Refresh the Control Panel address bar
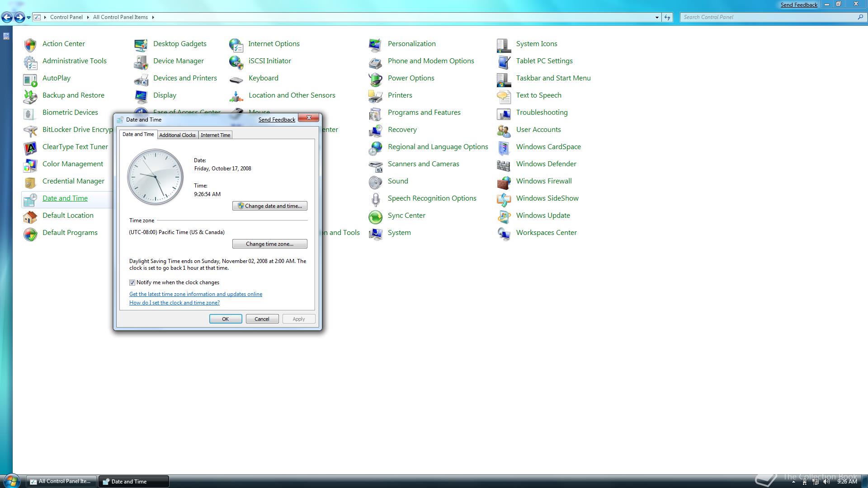The width and height of the screenshot is (868, 488). (667, 17)
